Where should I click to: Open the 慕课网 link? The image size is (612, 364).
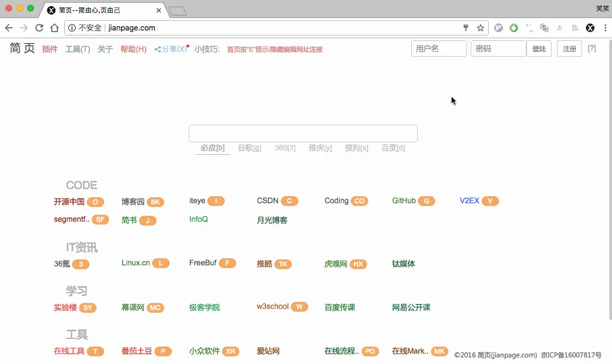133,307
